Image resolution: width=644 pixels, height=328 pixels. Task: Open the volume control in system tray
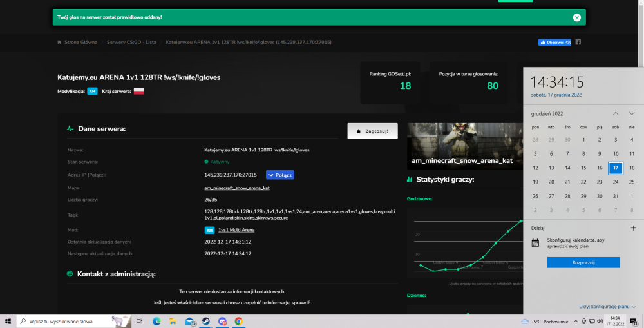pyautogui.click(x=600, y=322)
